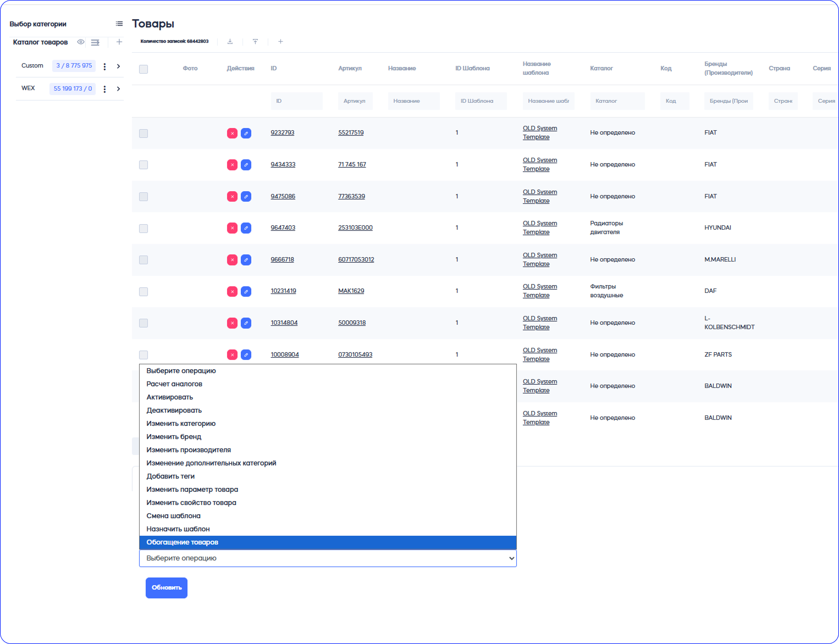Click the upload icon in Товары toolbar
Screen dimensions: 839x644
coord(255,42)
